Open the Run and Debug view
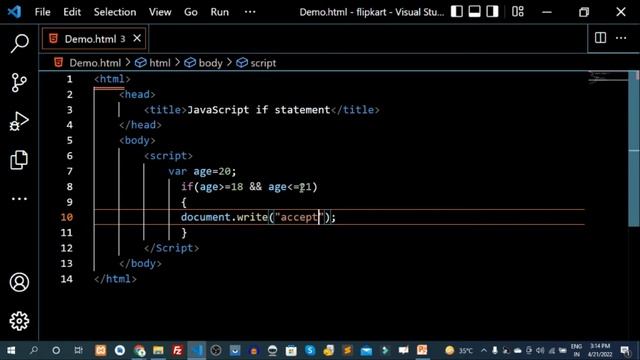The height and width of the screenshot is (360, 640). (x=19, y=121)
